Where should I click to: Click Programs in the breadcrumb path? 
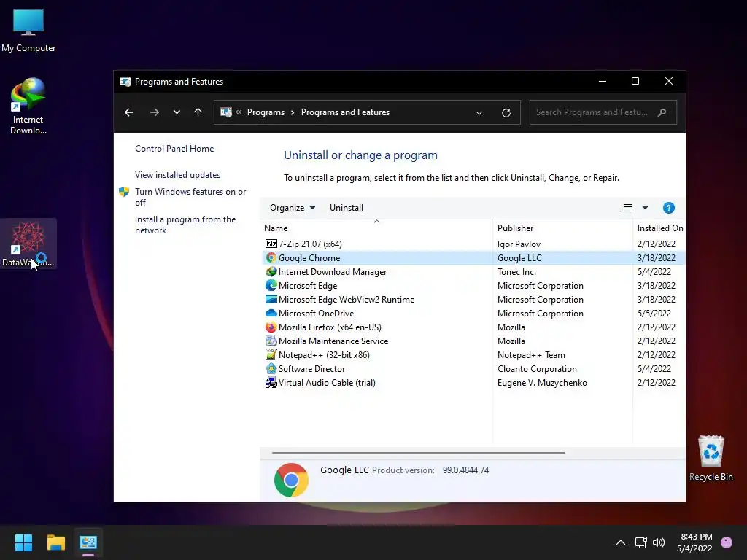pyautogui.click(x=266, y=112)
